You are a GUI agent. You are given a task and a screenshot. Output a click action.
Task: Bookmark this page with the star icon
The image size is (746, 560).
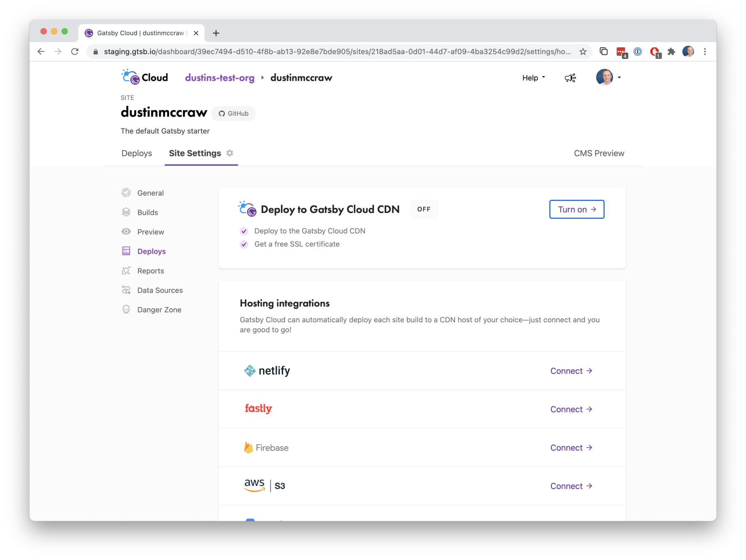(583, 51)
